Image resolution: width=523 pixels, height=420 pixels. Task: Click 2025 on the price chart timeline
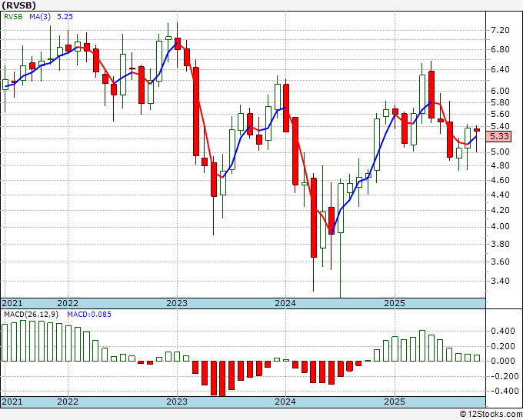tap(395, 303)
